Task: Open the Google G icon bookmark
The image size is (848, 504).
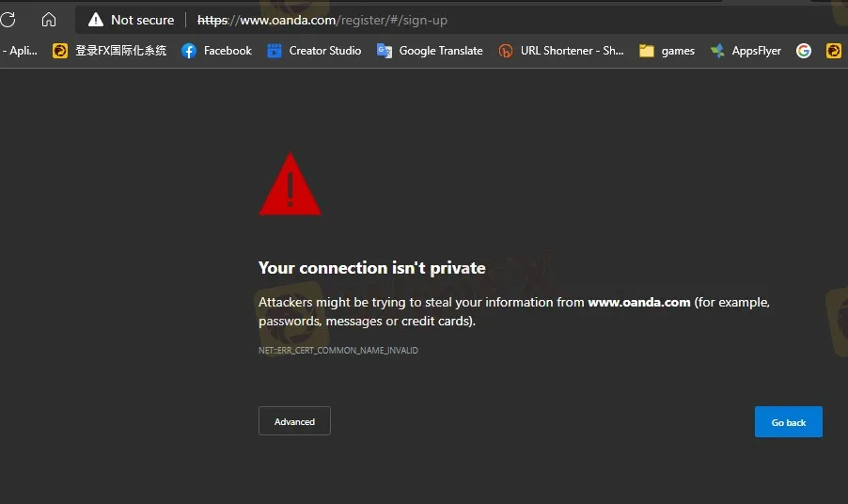Action: (804, 51)
